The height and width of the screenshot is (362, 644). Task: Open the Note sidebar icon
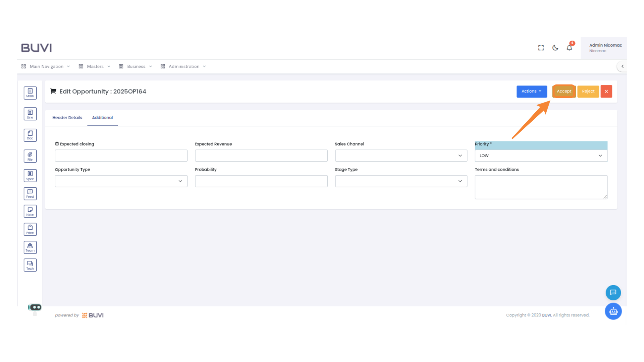(30, 212)
